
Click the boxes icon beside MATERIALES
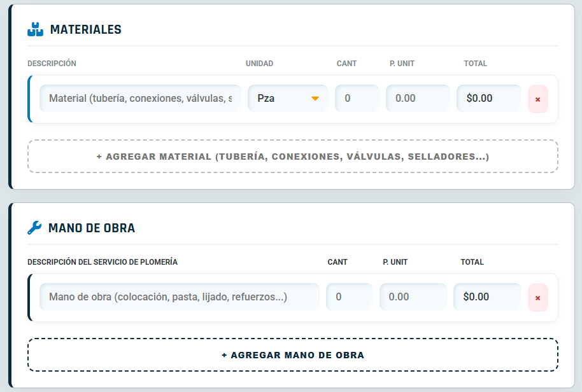point(35,29)
